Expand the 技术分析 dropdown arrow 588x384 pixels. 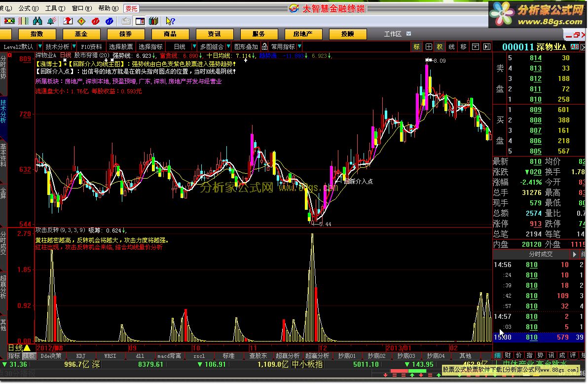coord(74,46)
